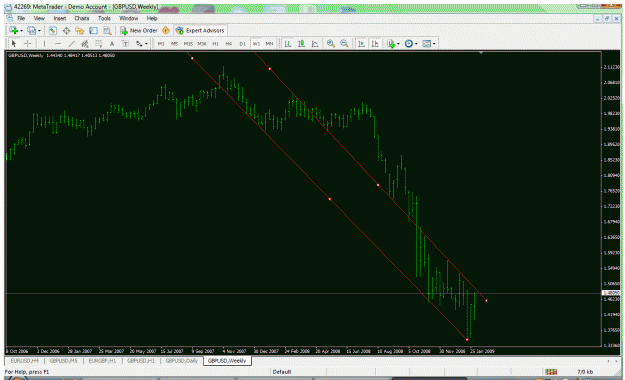This screenshot has width=625, height=380.
Task: Toggle the Auto Scroll chart icon
Action: 362,43
